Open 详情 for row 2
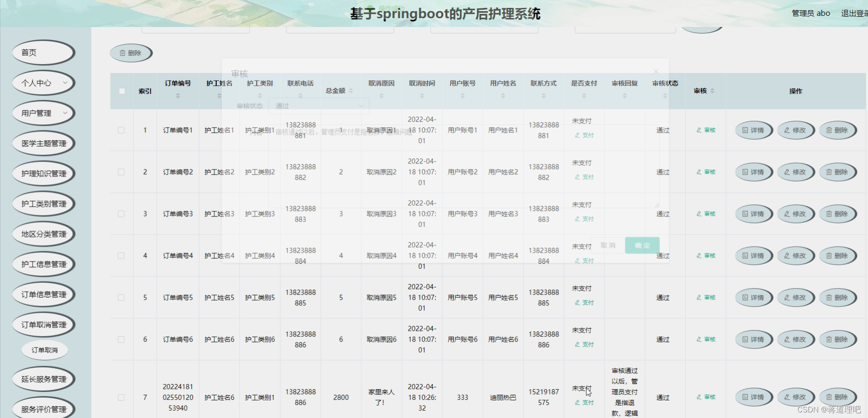The width and height of the screenshot is (868, 418). tap(754, 172)
